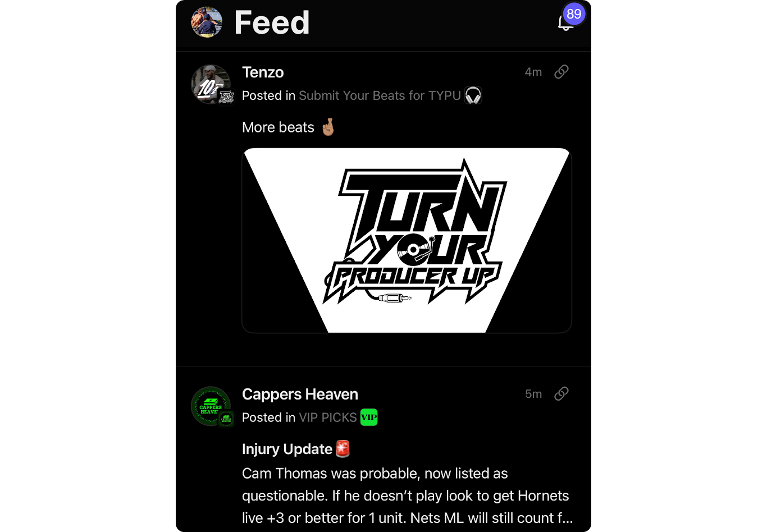Click the 4m timestamp on Tenzo's post
This screenshot has height=532, width=767.
tap(533, 72)
